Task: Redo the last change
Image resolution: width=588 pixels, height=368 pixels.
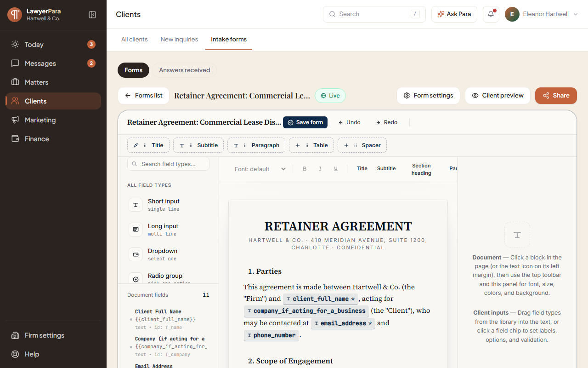Action: [386, 122]
